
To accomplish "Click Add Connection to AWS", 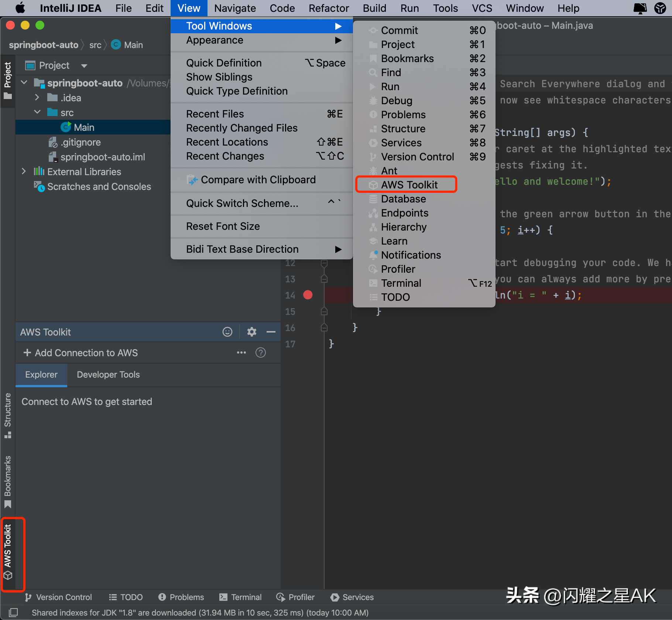I will [x=80, y=353].
